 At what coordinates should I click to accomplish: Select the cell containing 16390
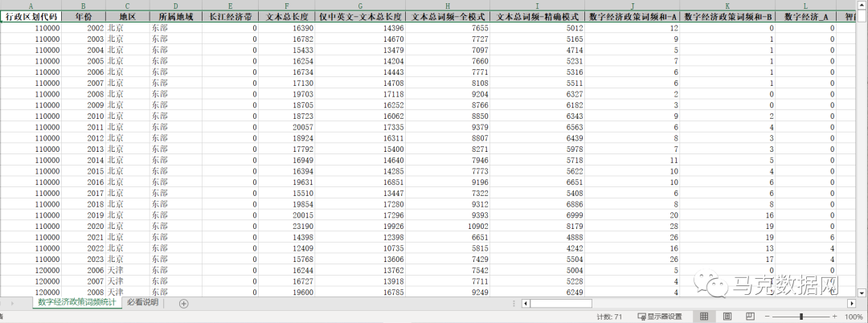pyautogui.click(x=286, y=27)
